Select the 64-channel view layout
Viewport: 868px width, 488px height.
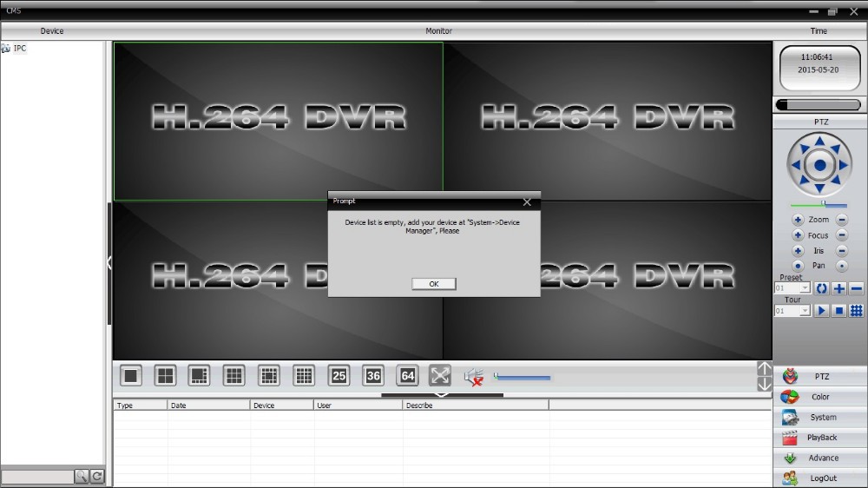click(x=407, y=375)
